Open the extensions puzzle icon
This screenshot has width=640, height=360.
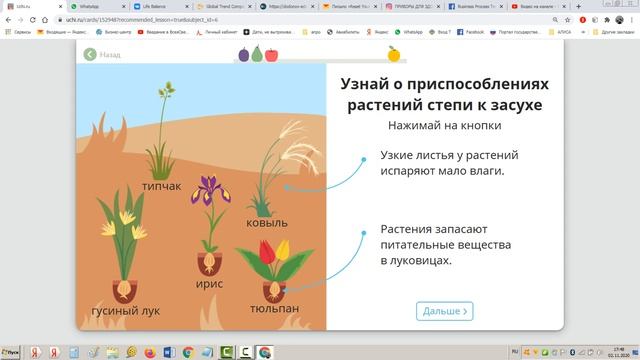click(607, 20)
